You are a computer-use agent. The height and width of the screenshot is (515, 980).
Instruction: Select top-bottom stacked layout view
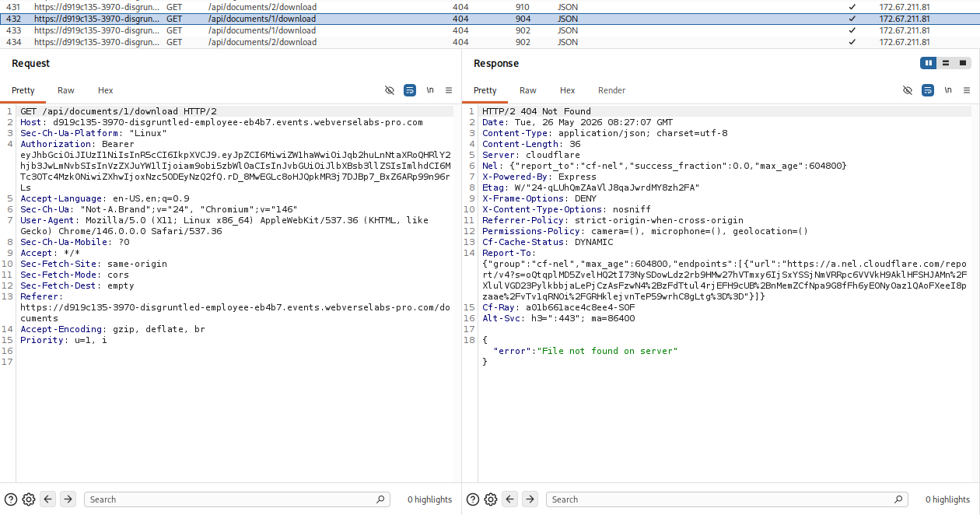[x=946, y=63]
